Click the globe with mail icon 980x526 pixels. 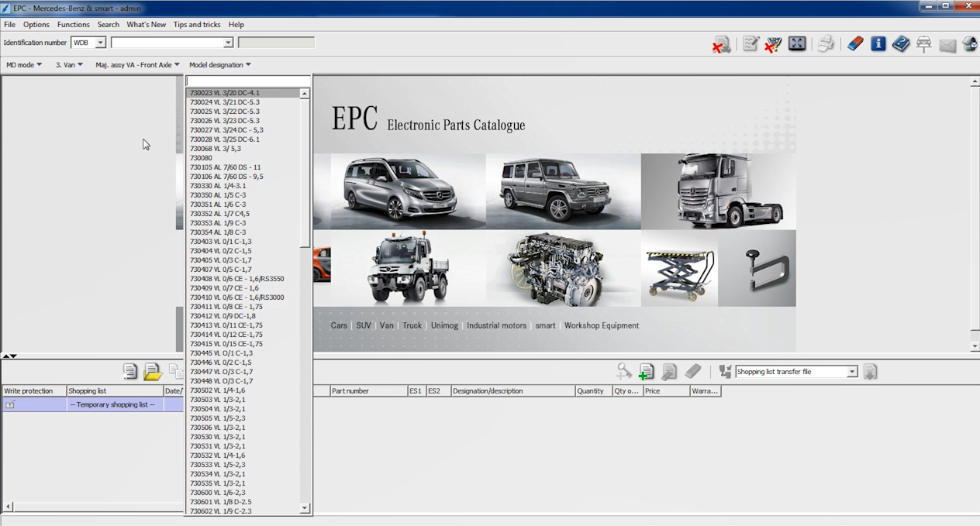click(x=969, y=44)
